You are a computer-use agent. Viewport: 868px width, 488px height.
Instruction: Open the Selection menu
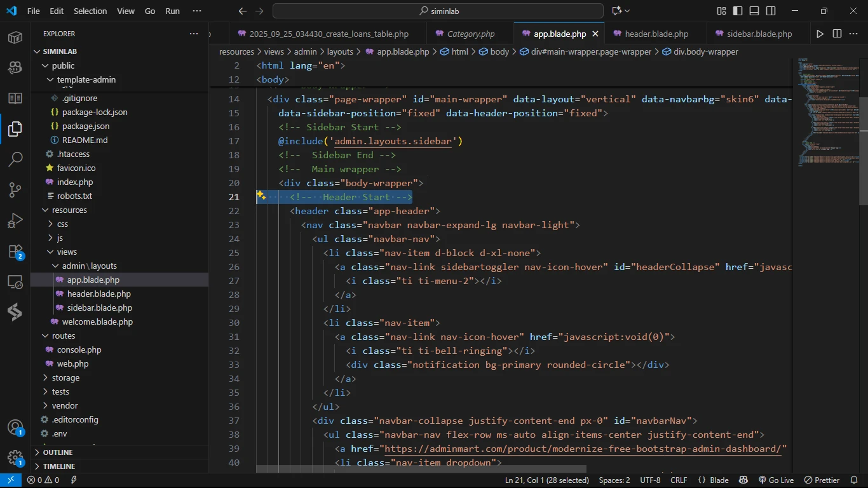click(x=90, y=11)
